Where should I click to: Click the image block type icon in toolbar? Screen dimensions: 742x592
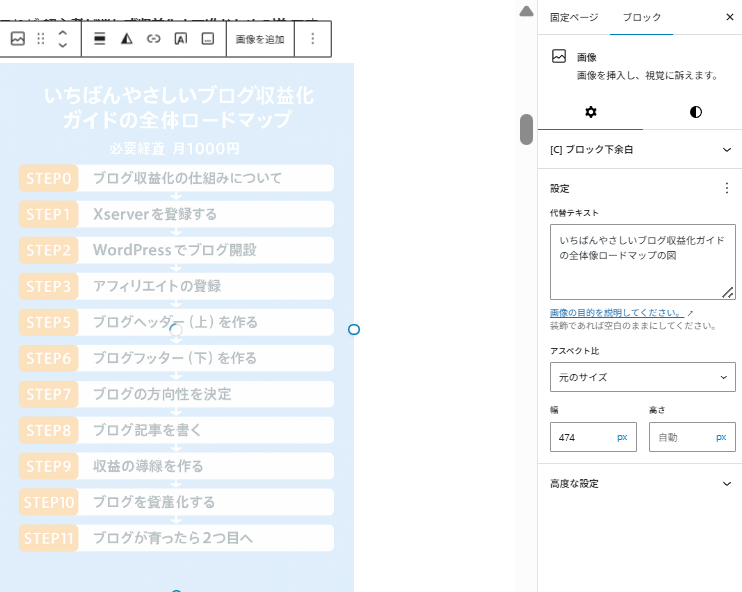(17, 39)
